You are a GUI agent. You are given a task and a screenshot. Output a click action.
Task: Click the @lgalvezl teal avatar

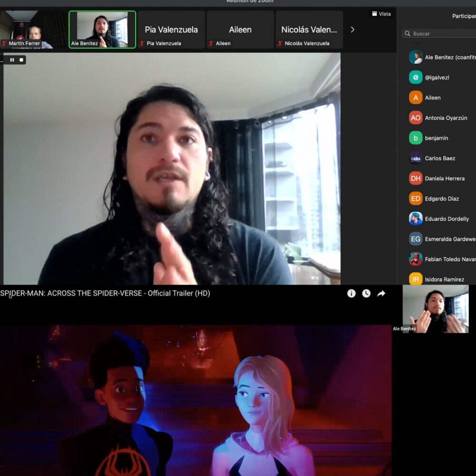click(416, 78)
